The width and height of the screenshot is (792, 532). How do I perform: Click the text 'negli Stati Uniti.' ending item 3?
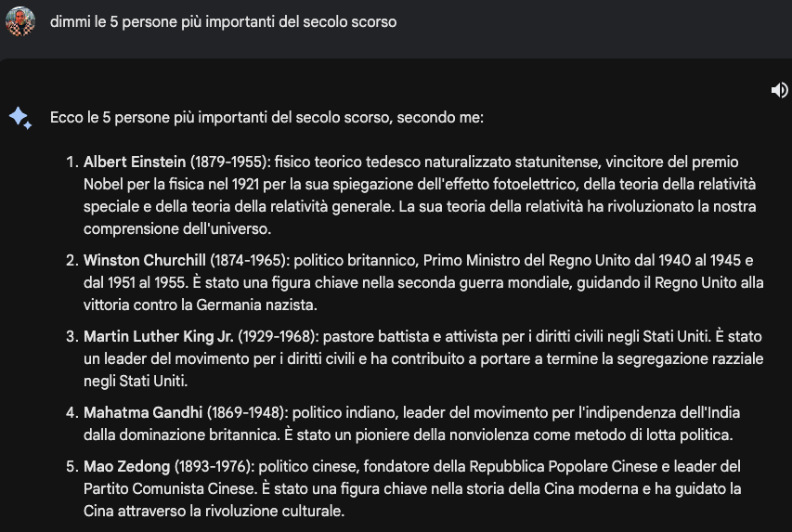pyautogui.click(x=136, y=381)
